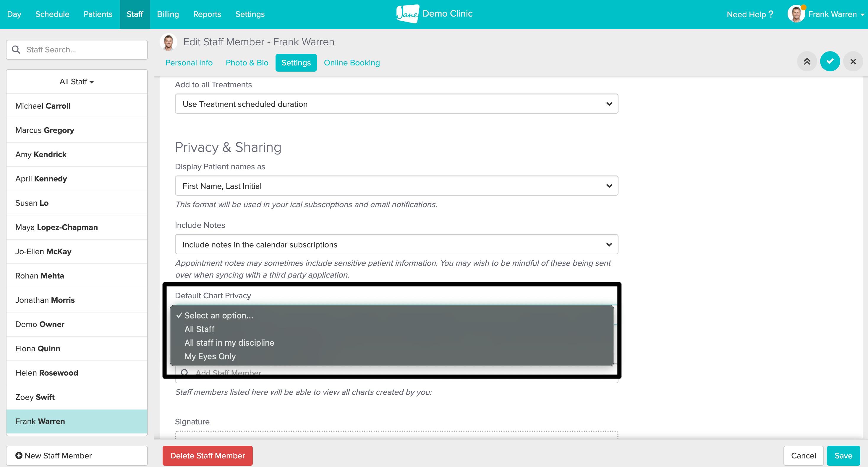Open Add to all Treatments dropdown
The image size is (868, 467).
tap(396, 104)
